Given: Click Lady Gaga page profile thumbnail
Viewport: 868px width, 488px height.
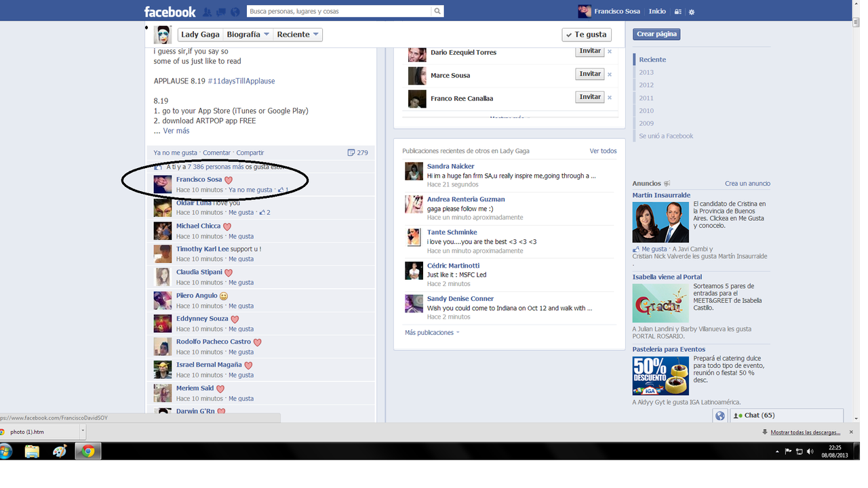Looking at the screenshot, I should pyautogui.click(x=163, y=35).
